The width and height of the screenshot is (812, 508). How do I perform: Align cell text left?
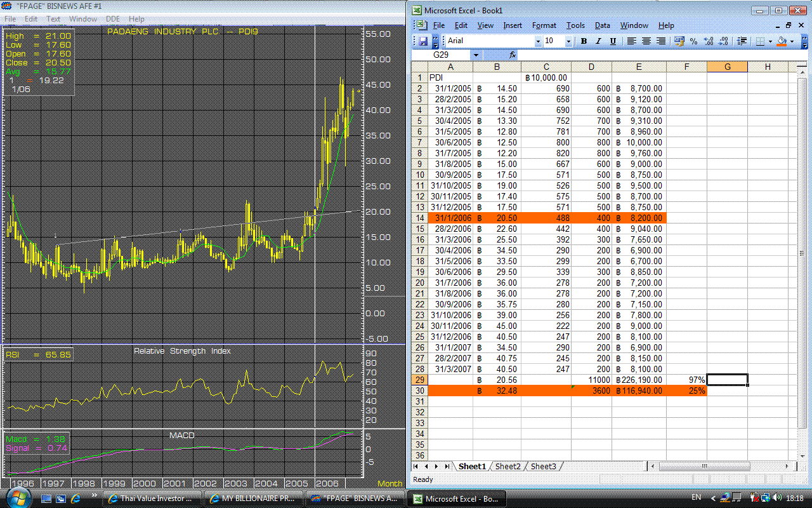(632, 41)
